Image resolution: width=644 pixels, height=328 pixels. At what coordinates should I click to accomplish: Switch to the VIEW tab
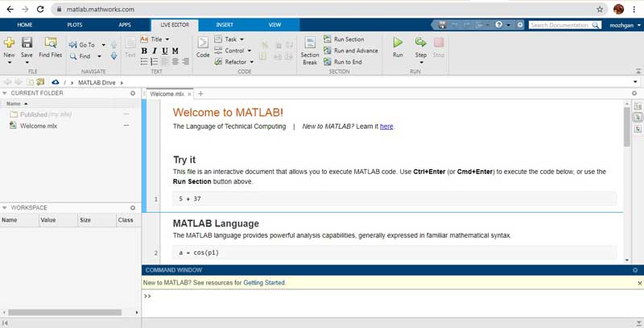(275, 25)
